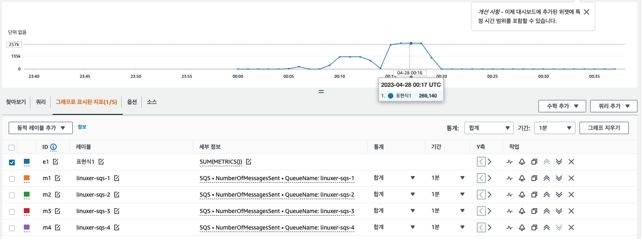Open the 통계 합계 dropdown above the table
Viewport: 644px width, 239px height.
point(489,128)
